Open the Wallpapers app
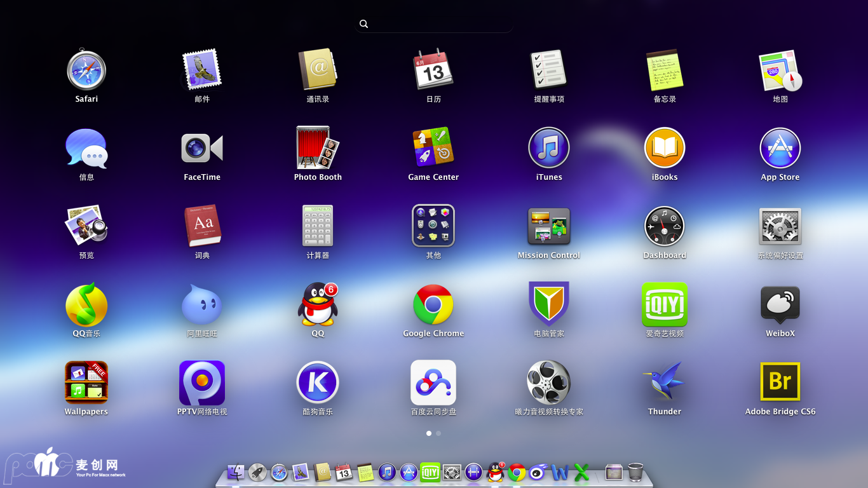 point(86,382)
